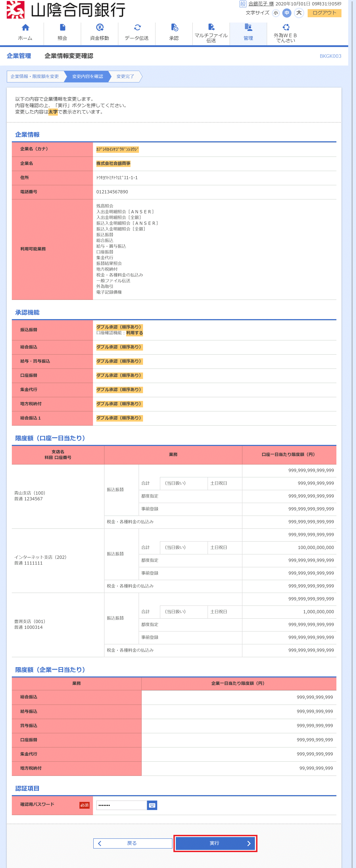Click the 合銀花子 様 user link
This screenshot has width=356, height=868.
[x=261, y=4]
